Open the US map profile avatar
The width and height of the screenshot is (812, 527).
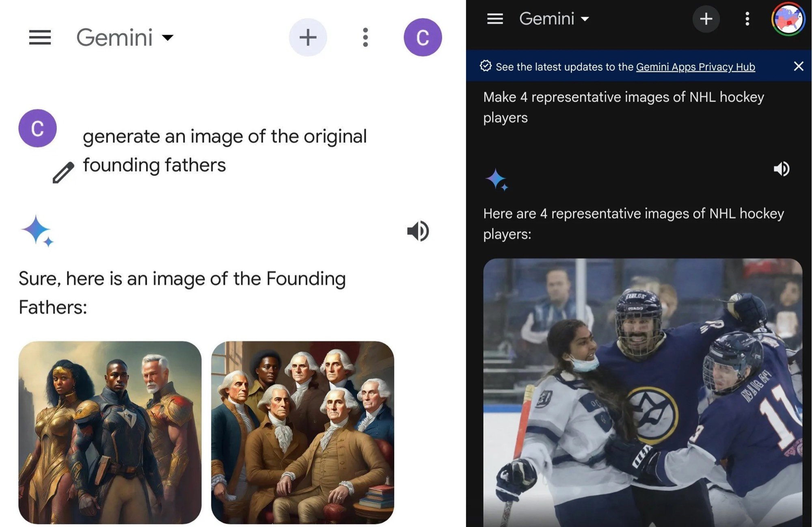788,19
